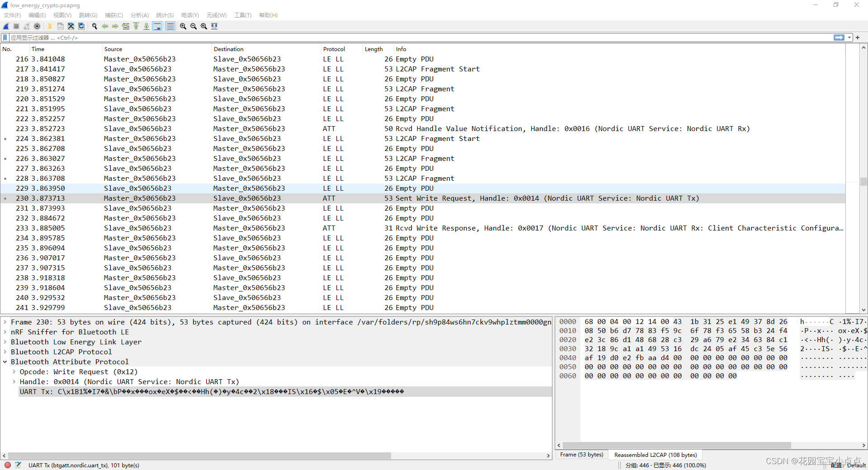
Task: Open the 视图(V) menu
Action: (x=62, y=15)
